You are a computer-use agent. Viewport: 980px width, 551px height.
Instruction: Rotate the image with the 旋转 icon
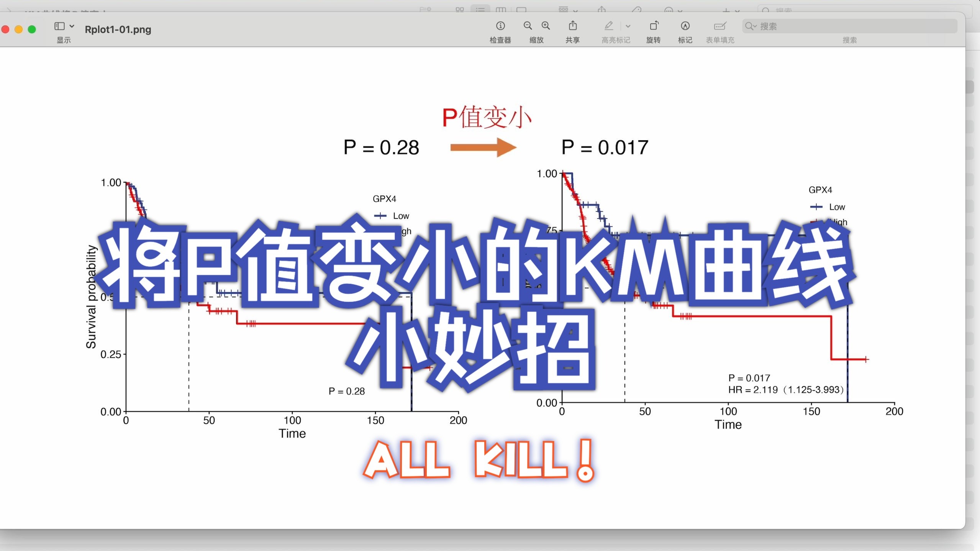[x=654, y=26]
